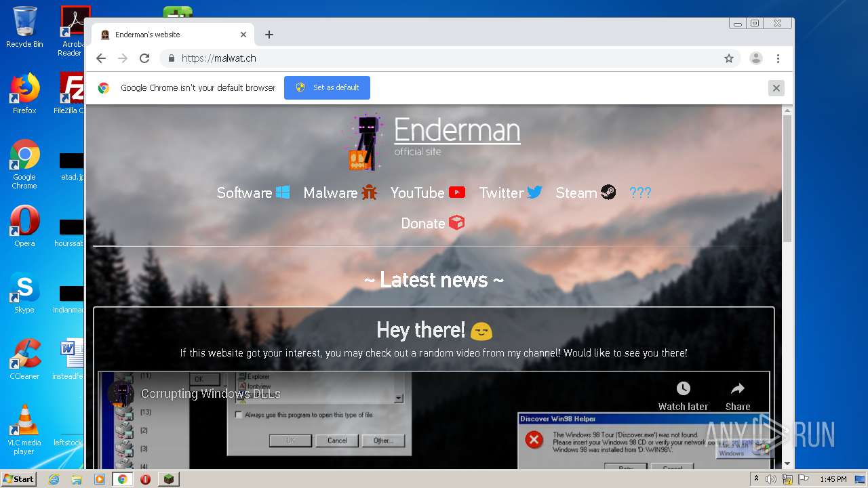Open the Corrupting Windows DLLs video title
Viewport: 868px width, 488px height.
point(211,394)
